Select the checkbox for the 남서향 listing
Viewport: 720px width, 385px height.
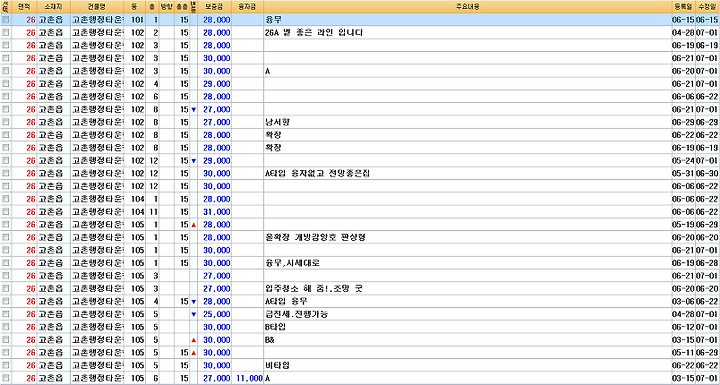coord(6,122)
